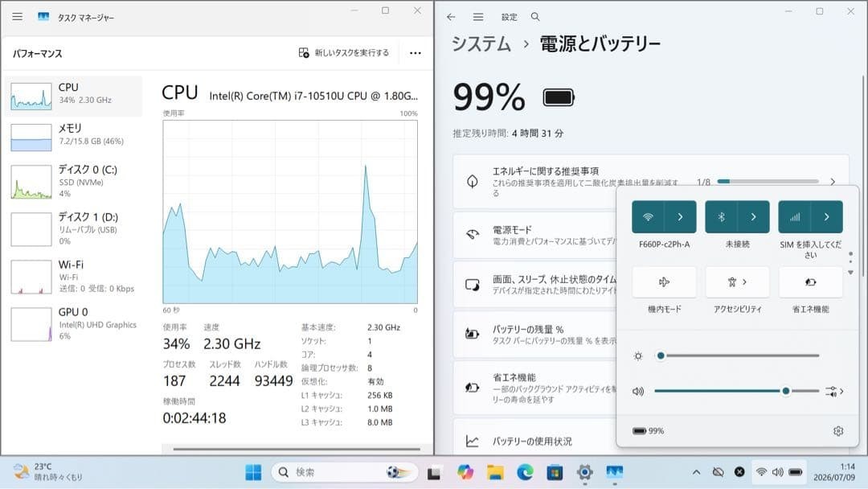
Task: Open Wi-Fi networks list chevron
Action: (681, 216)
